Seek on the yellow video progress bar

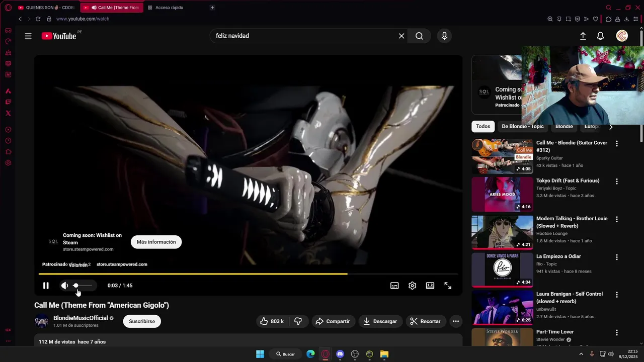coord(248,274)
